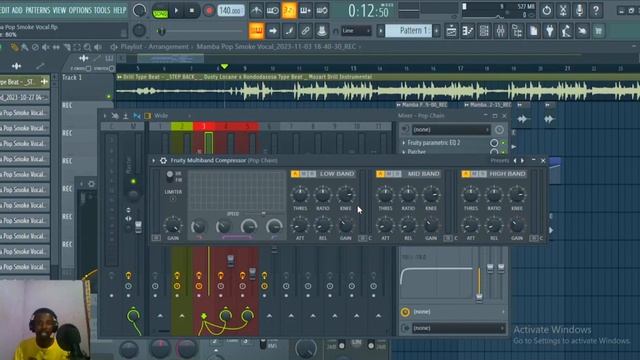Start playback with the play button
Image resolution: width=640 pixels, height=360 pixels.
tap(176, 11)
